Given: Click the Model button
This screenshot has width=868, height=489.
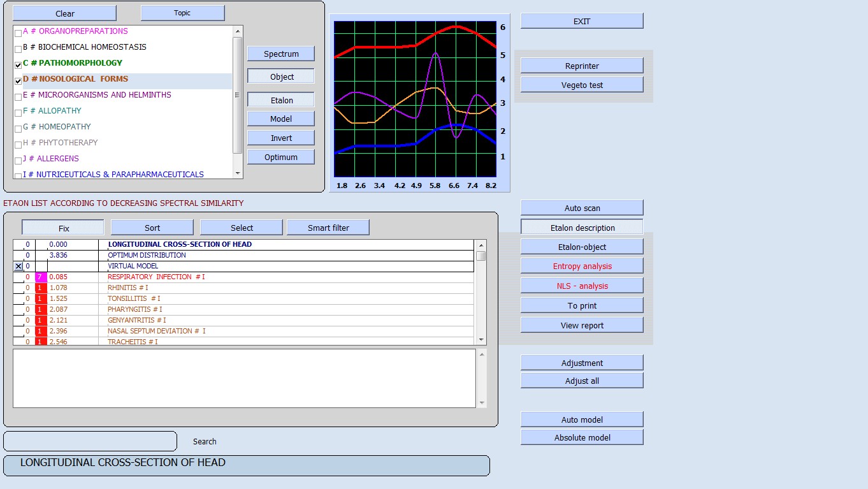Looking at the screenshot, I should click(281, 119).
